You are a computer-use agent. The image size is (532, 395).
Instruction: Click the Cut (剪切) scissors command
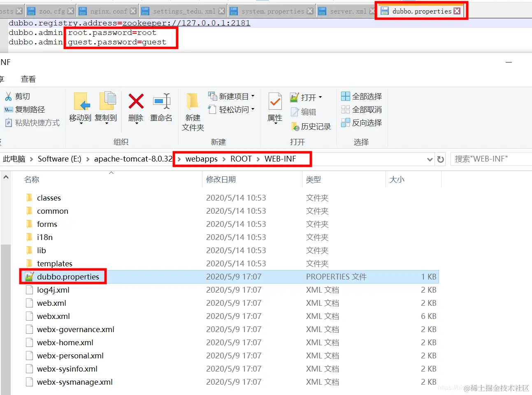[17, 96]
